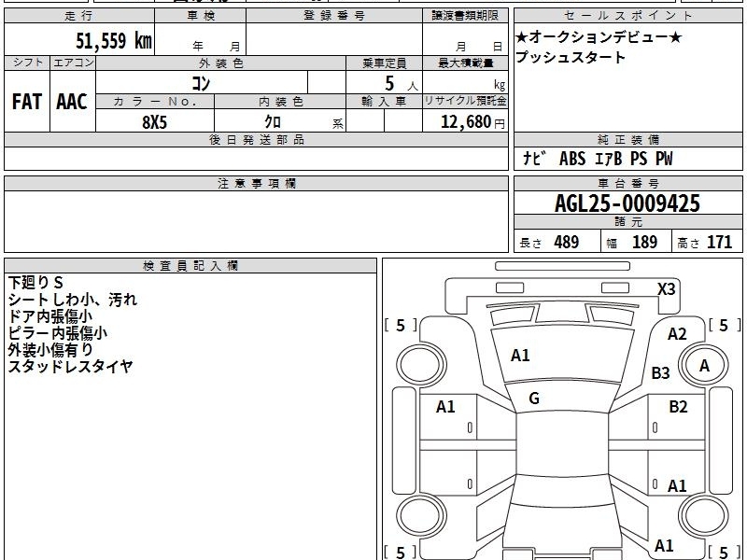Select the color code 8X5
Viewport: 747px width, 560px height.
point(155,122)
